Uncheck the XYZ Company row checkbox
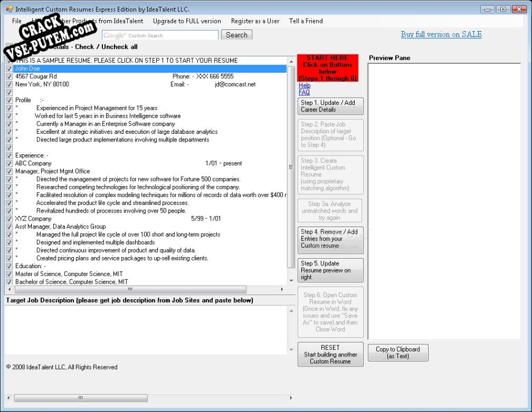The width and height of the screenshot is (532, 412). (x=9, y=219)
